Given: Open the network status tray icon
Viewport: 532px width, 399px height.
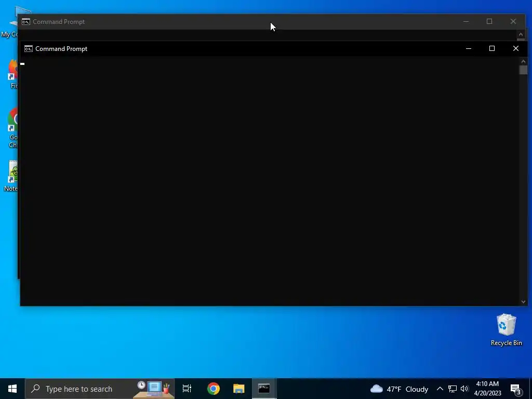Looking at the screenshot, I should pos(453,389).
